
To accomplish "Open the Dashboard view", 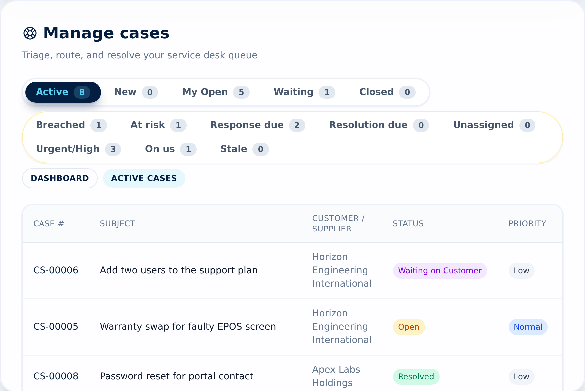I will (x=60, y=178).
